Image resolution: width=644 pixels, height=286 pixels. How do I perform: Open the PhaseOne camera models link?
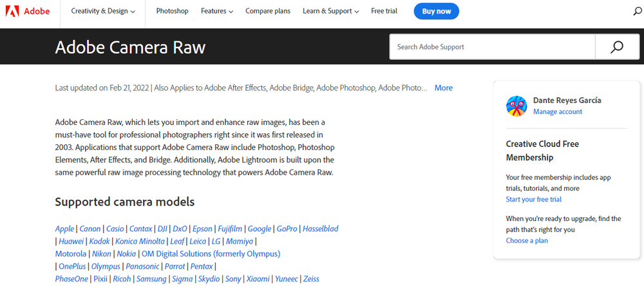(71, 279)
